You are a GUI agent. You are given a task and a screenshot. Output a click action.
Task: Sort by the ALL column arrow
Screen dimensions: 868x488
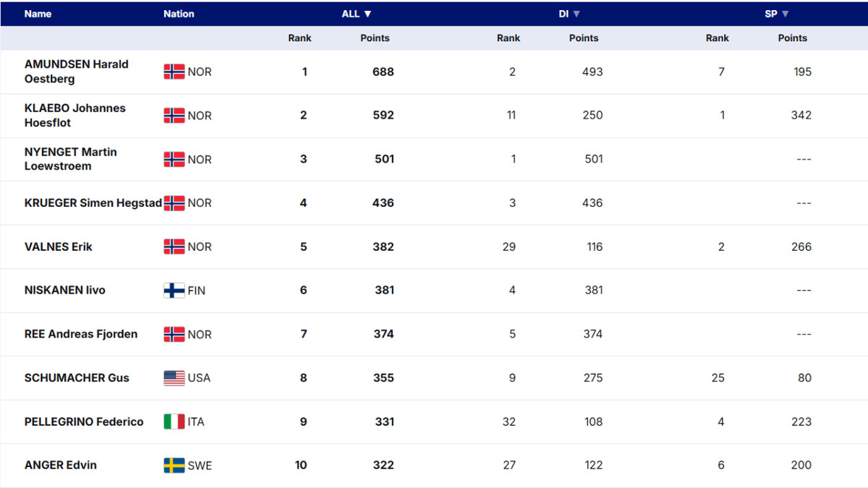click(367, 14)
